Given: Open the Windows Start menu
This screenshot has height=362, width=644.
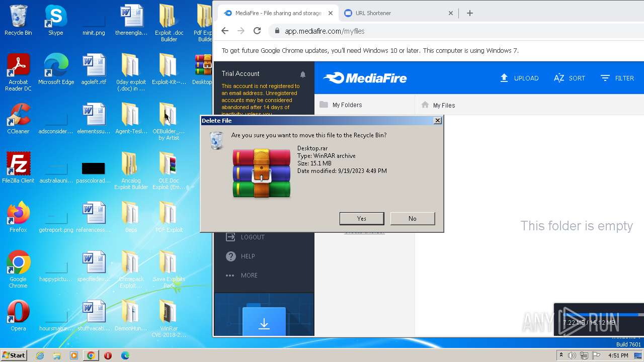Looking at the screenshot, I should pyautogui.click(x=14, y=355).
